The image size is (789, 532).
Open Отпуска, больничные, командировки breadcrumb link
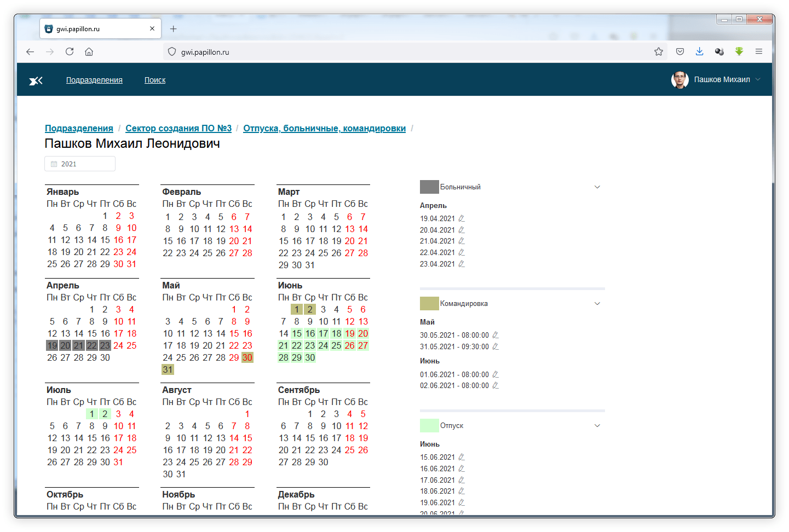click(324, 128)
